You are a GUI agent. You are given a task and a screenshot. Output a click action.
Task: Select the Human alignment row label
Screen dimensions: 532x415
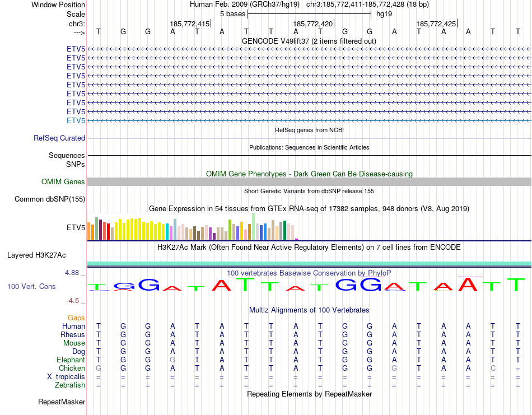73,326
